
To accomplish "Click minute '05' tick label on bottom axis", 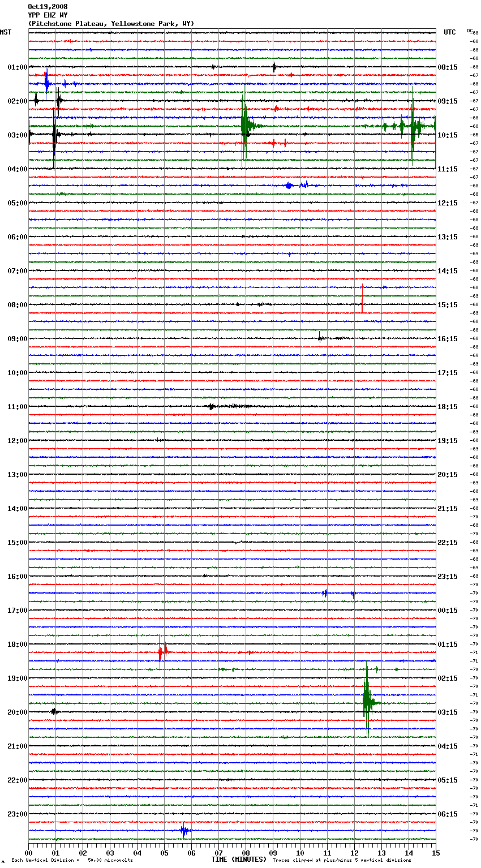I will click(x=164, y=853).
